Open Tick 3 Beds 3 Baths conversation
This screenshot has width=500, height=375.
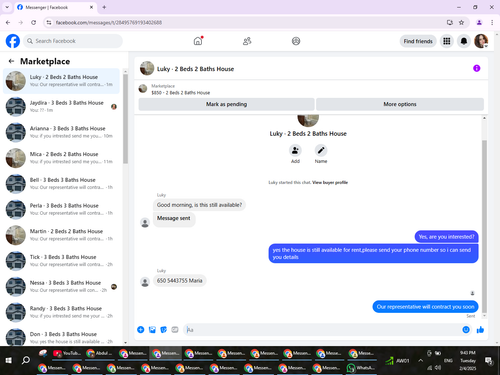[61, 260]
